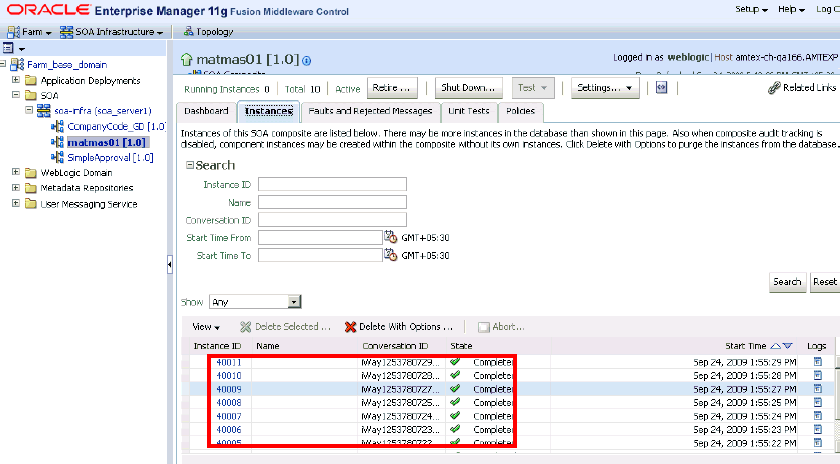Open logs icon for the 1:55:27 PM row
Viewport: 840px width, 464px height.
pyautogui.click(x=818, y=389)
